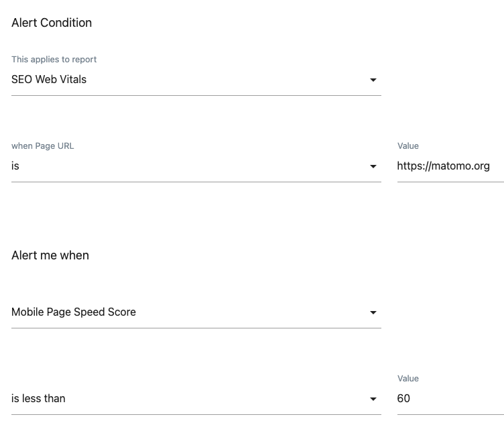Click the "Alert Condition" heading

[52, 23]
